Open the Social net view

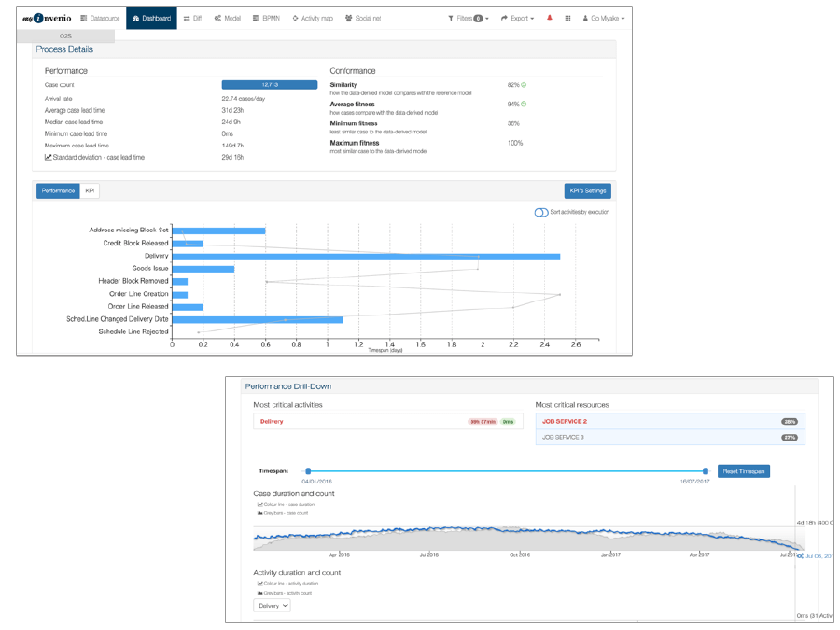[x=363, y=18]
